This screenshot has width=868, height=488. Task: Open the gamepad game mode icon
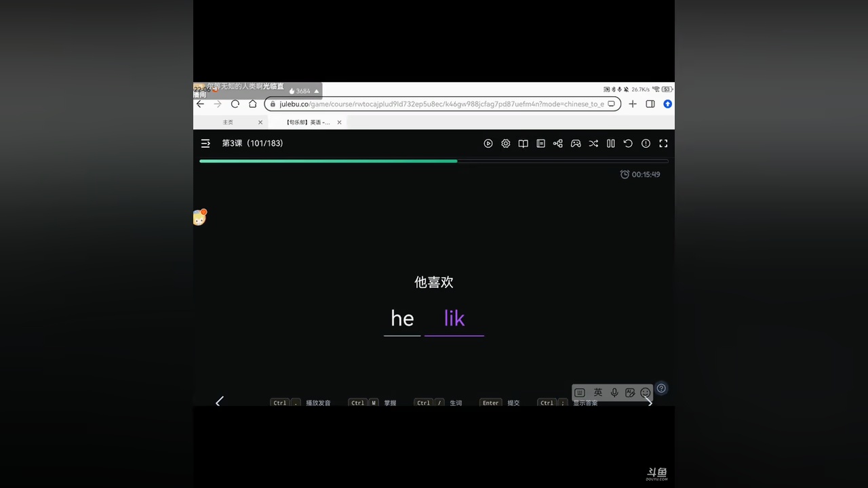click(x=576, y=144)
